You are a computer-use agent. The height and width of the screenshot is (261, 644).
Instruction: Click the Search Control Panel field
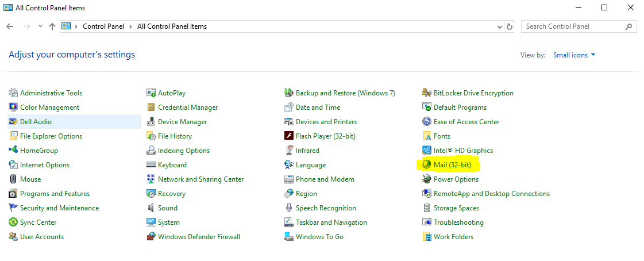click(579, 26)
